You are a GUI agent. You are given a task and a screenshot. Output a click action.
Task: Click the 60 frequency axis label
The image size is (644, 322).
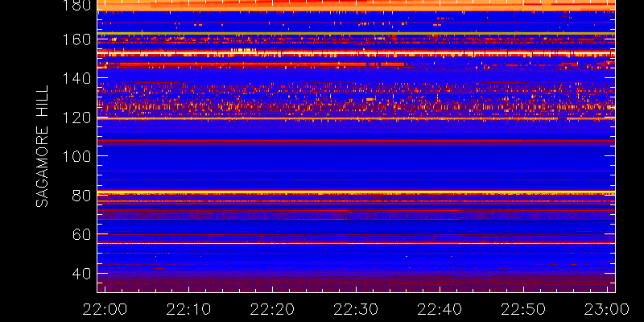[x=81, y=234]
